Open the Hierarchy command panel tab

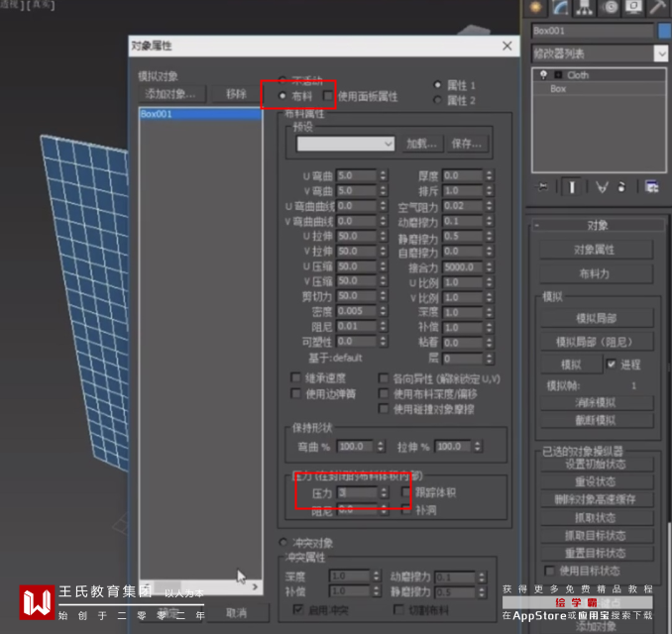point(584,6)
